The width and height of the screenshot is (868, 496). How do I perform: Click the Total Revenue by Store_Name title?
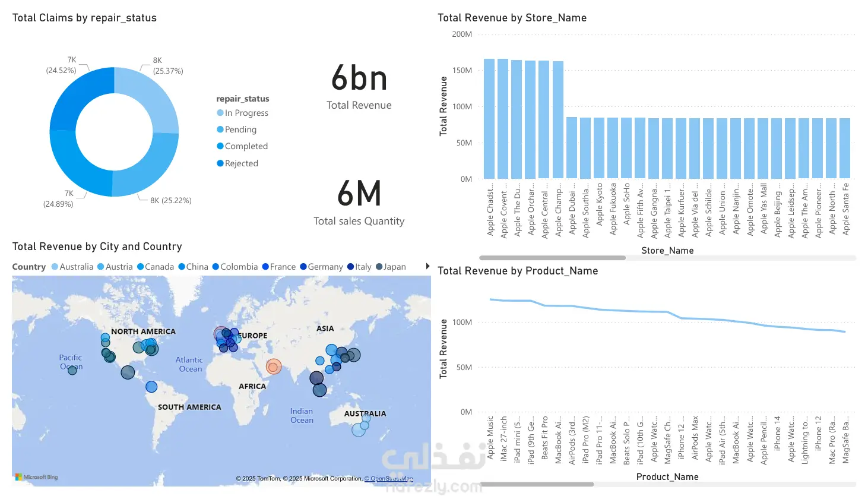pos(512,18)
